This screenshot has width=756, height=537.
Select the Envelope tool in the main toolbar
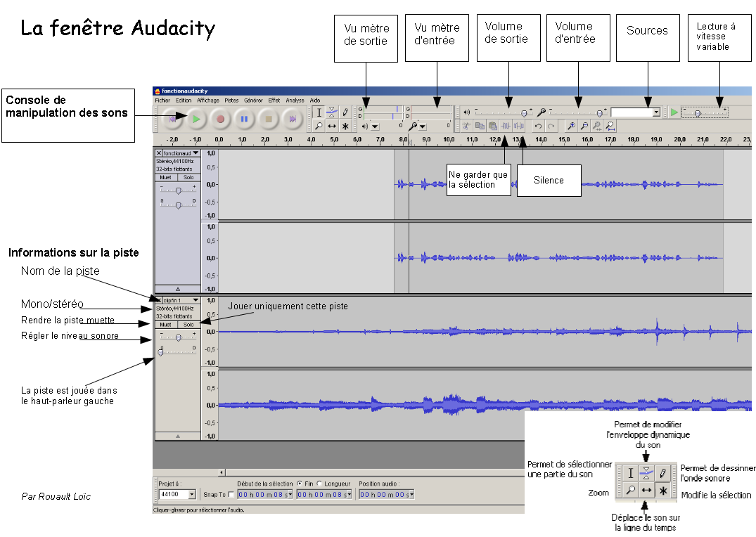click(332, 112)
